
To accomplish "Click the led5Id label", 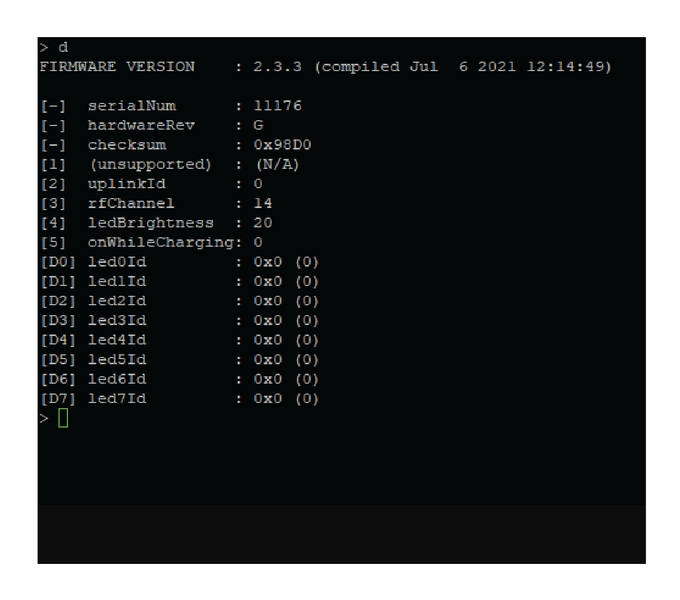I will click(x=116, y=360).
